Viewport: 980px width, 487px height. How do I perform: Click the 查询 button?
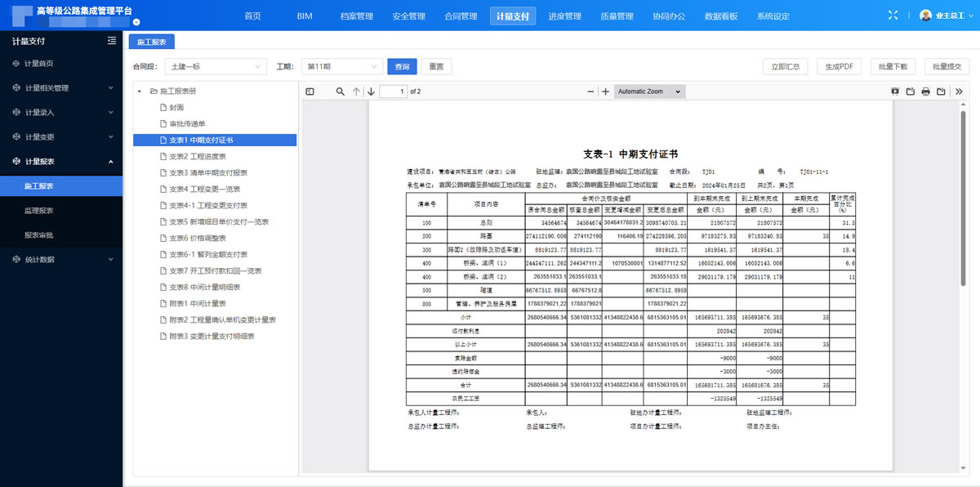click(402, 67)
